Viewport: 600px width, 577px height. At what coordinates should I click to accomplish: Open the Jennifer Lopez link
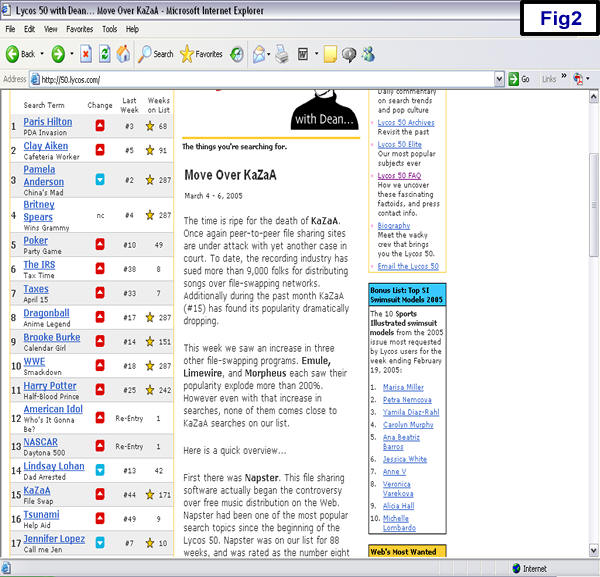(x=54, y=539)
